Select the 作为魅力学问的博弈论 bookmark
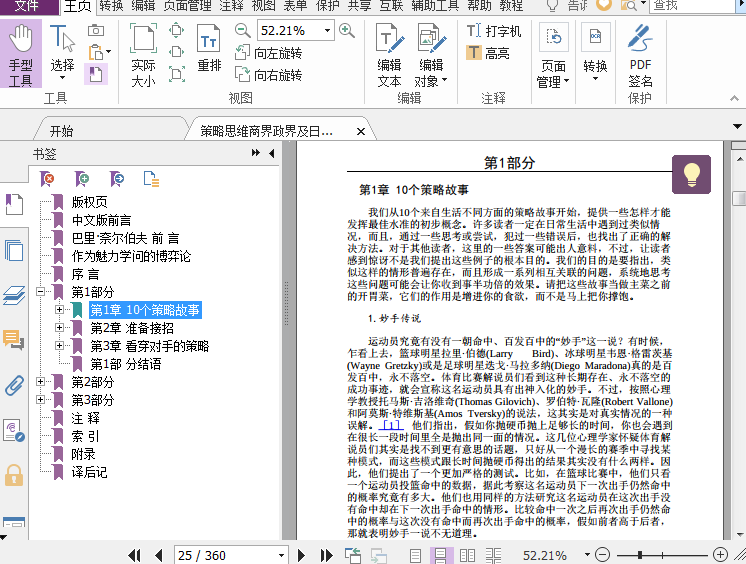The image size is (746, 564). [131, 256]
